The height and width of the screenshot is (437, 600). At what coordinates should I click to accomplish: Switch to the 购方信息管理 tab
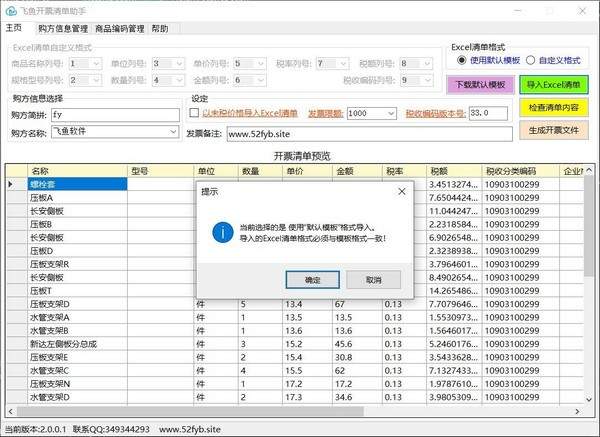[62, 29]
